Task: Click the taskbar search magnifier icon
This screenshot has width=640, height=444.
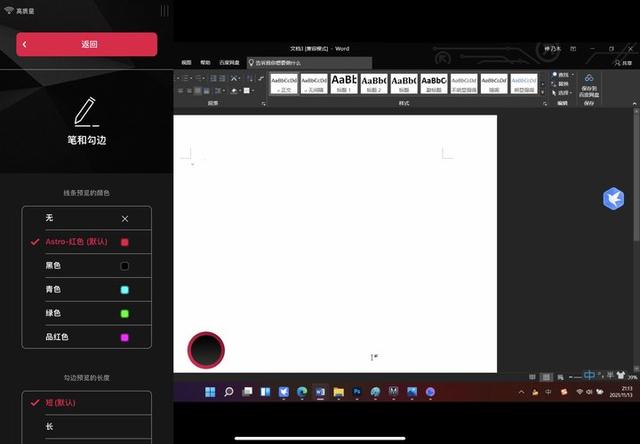Action: [228, 392]
